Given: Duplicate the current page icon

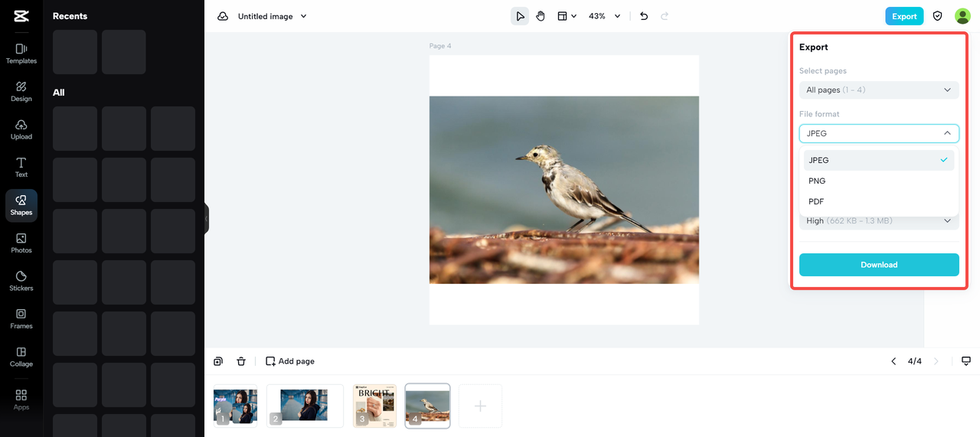Looking at the screenshot, I should [218, 361].
